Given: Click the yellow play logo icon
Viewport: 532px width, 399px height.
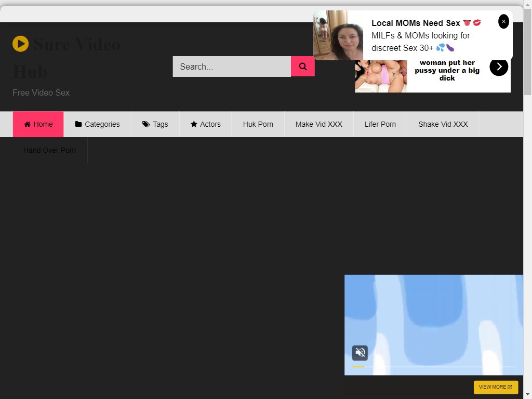Looking at the screenshot, I should coord(21,44).
